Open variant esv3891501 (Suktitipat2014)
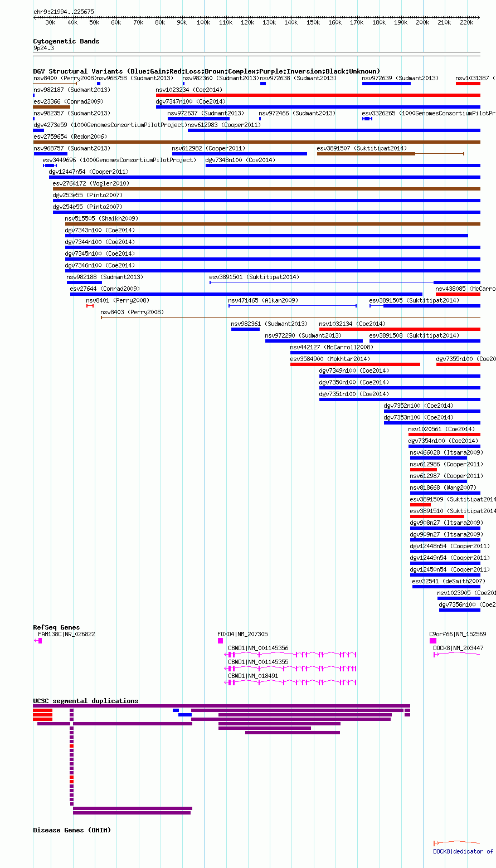 pyautogui.click(x=254, y=277)
